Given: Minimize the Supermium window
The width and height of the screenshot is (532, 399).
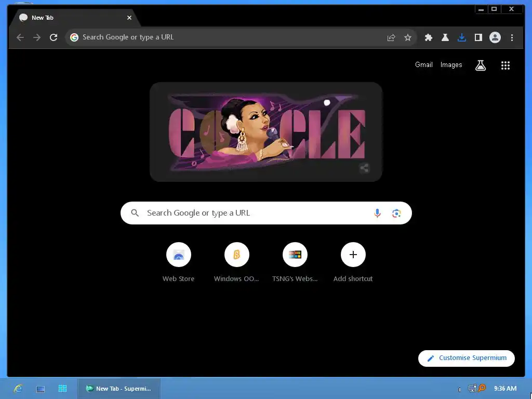Looking at the screenshot, I should [x=481, y=9].
